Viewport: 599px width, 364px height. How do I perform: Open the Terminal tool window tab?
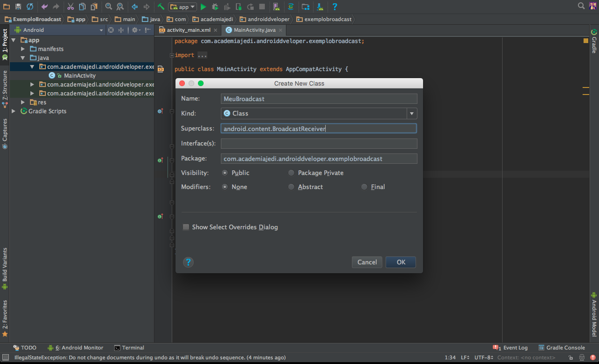[129, 348]
